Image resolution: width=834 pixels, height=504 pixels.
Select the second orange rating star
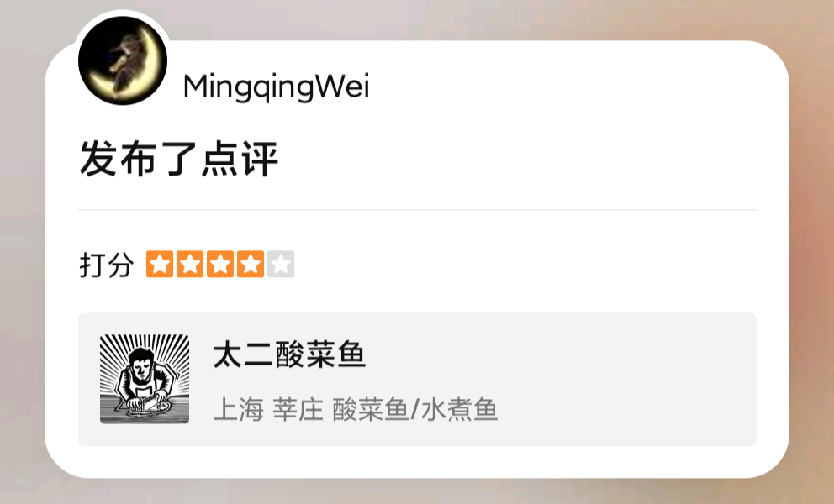tap(190, 265)
